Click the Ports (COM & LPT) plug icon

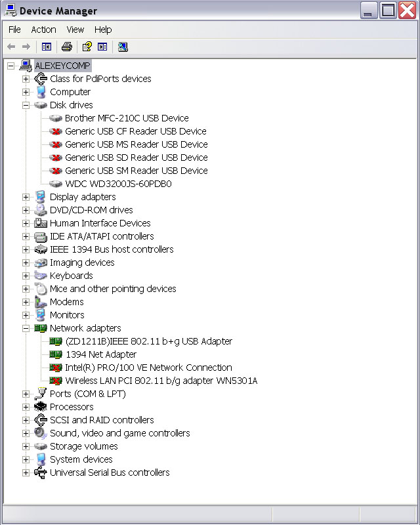tap(41, 394)
